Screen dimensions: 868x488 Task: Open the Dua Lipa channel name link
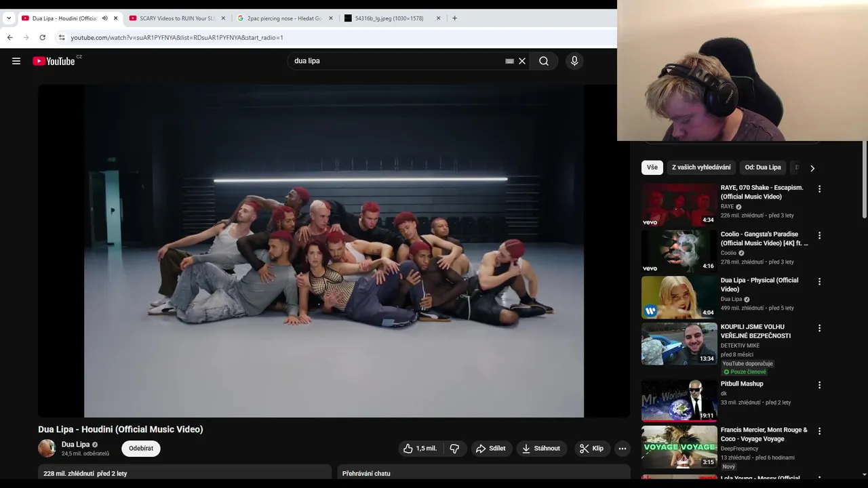tap(75, 445)
